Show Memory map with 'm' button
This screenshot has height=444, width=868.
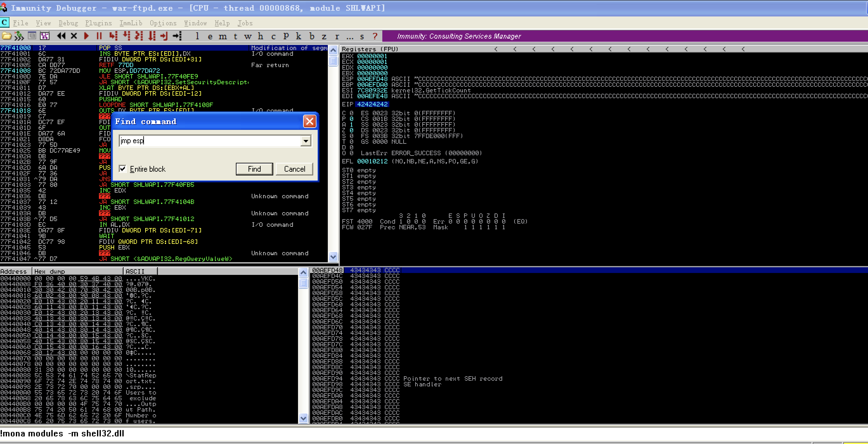(223, 36)
